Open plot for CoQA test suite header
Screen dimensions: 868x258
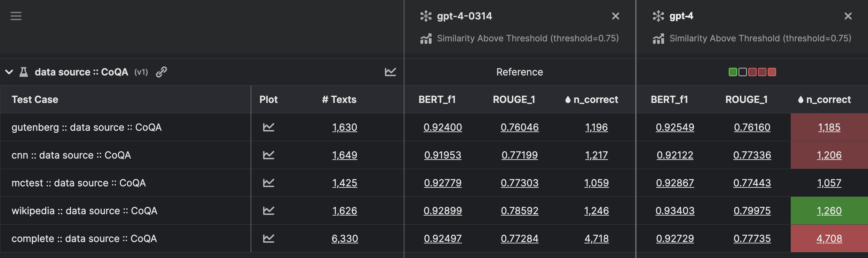tap(390, 72)
